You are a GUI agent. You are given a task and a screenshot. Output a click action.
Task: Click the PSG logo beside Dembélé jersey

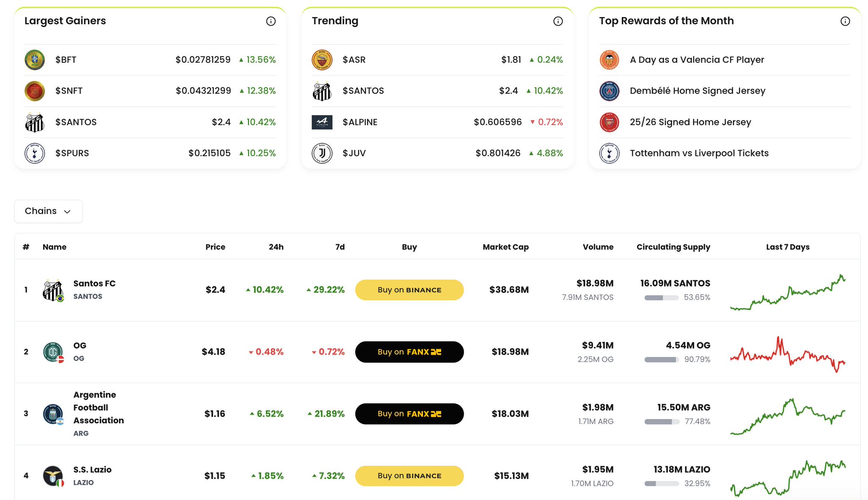[x=609, y=91]
